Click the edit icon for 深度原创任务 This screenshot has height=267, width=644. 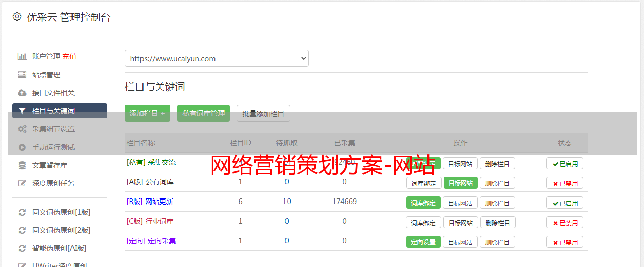(22, 183)
